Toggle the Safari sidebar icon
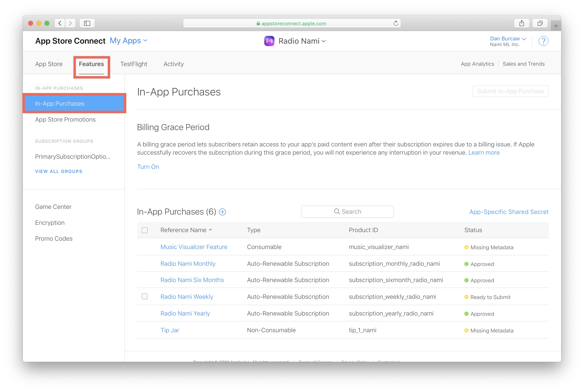The height and width of the screenshot is (392, 584). coord(87,23)
